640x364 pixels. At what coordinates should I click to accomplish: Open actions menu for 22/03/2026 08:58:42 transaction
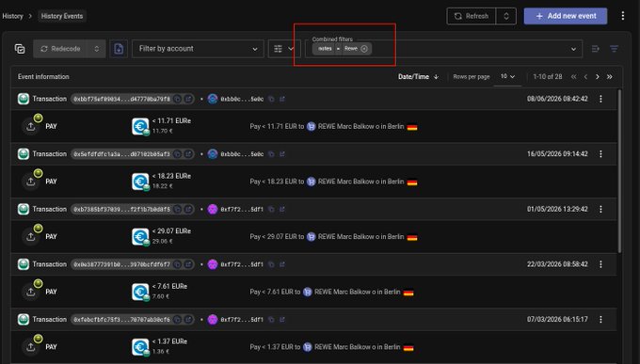pos(600,264)
